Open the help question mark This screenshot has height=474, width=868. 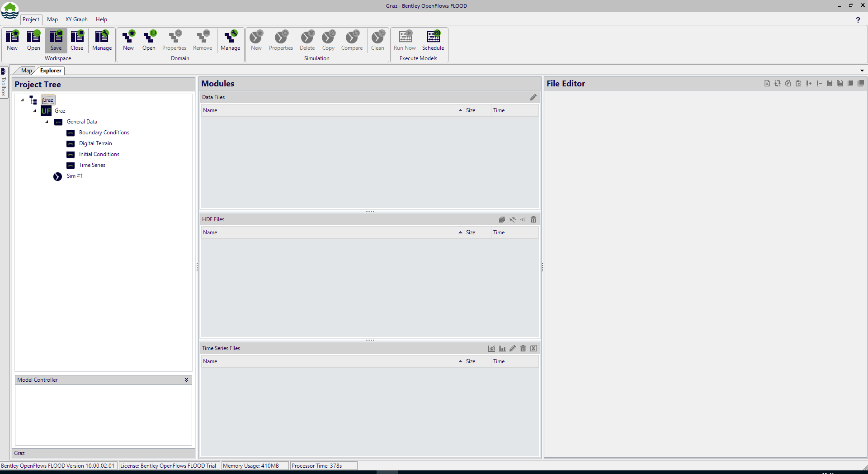tap(858, 20)
